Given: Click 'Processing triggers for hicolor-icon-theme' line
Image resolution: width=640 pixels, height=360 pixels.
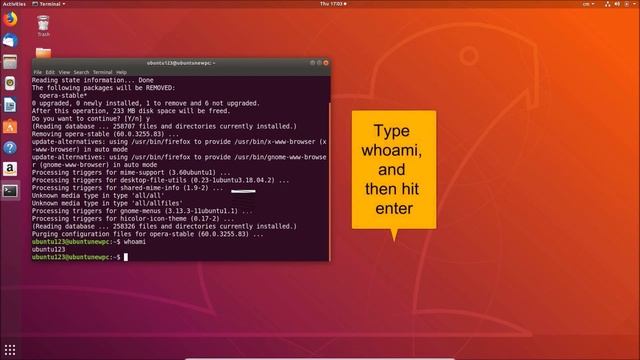Looking at the screenshot, I should [x=133, y=219].
